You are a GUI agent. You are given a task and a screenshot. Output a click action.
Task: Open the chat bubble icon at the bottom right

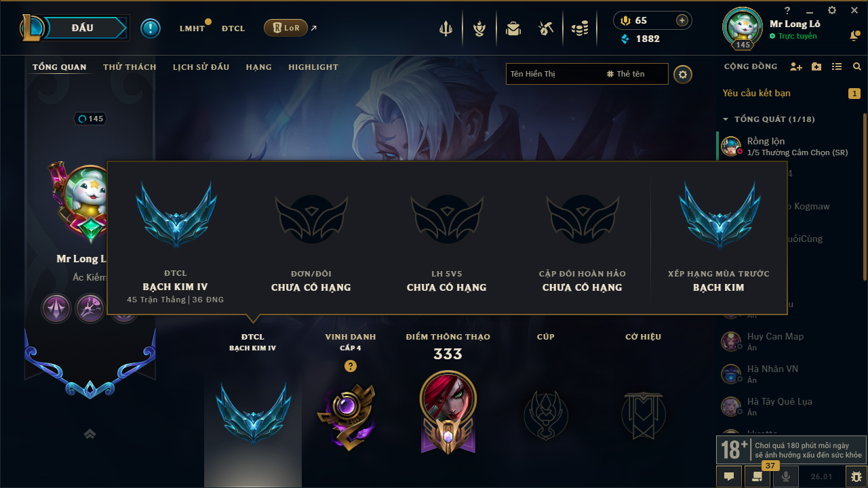tap(729, 476)
